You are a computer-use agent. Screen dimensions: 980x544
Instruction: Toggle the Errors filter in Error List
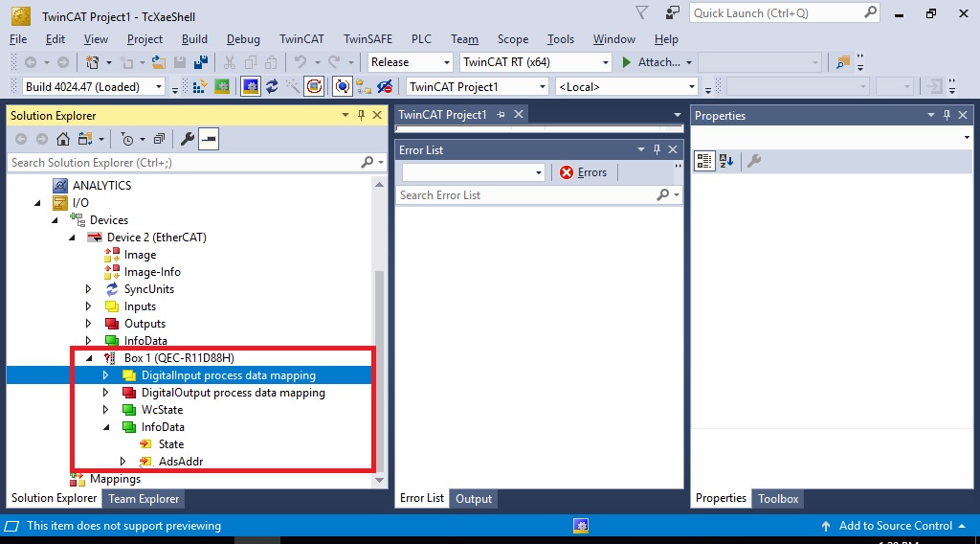583,172
